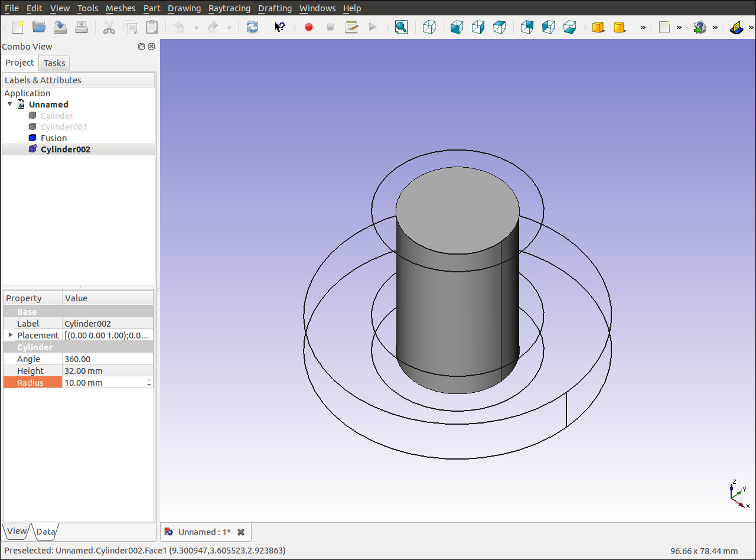756x560 pixels.
Task: Click the Angle value 360.00
Action: click(107, 359)
